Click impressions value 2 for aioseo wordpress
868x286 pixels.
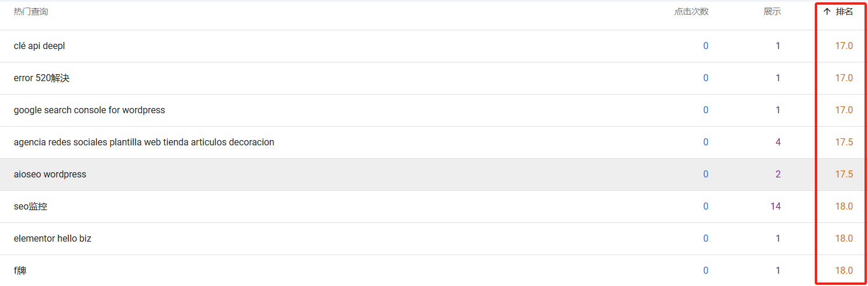pos(777,175)
